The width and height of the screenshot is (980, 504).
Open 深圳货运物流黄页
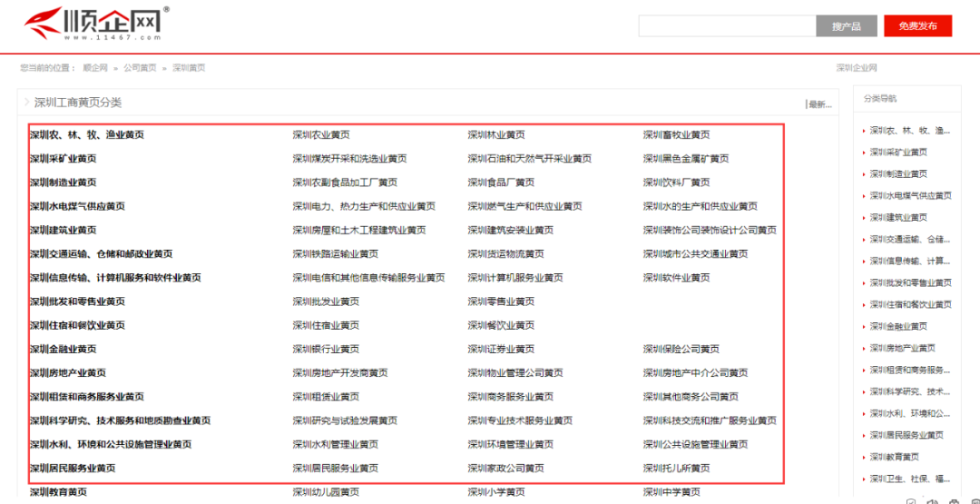(505, 254)
